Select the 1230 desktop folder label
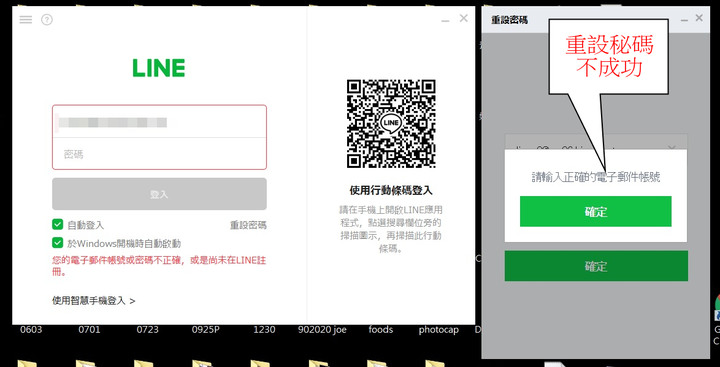This screenshot has width=720, height=367. [x=264, y=330]
